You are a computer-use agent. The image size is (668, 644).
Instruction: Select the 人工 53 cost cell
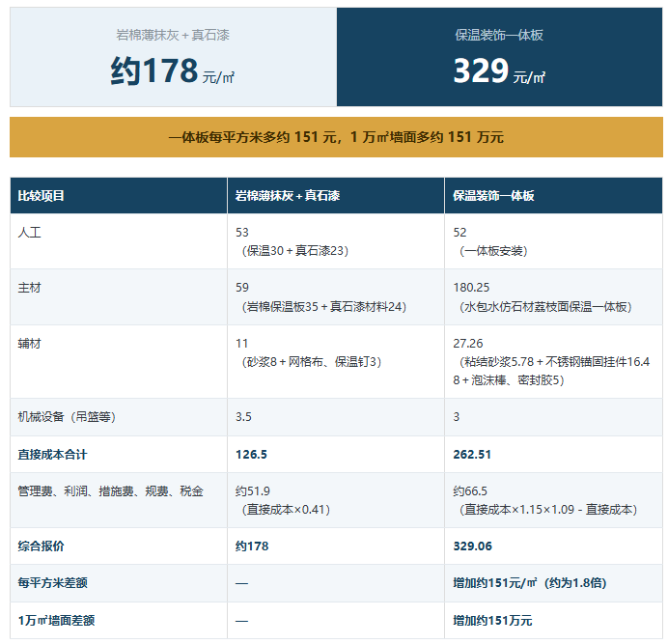(336, 241)
